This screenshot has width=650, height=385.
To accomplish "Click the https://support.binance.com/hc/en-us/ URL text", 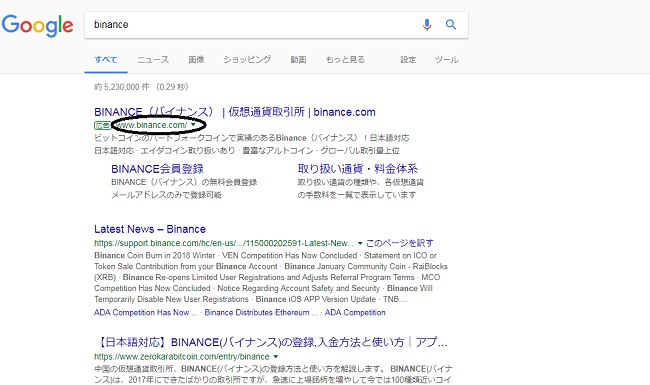I will (224, 243).
